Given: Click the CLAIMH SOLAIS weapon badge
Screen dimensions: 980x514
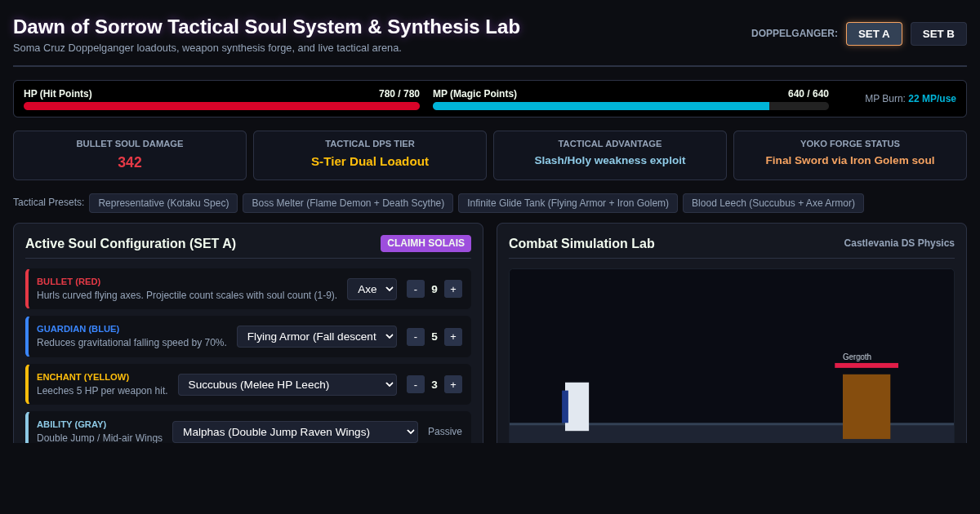Looking at the screenshot, I should (425, 243).
